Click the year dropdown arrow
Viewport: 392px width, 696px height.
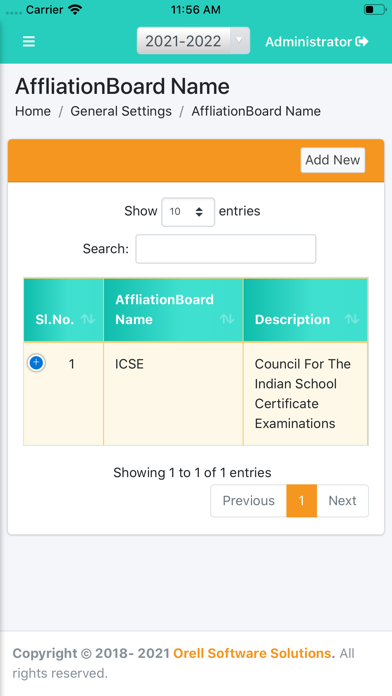tap(239, 40)
